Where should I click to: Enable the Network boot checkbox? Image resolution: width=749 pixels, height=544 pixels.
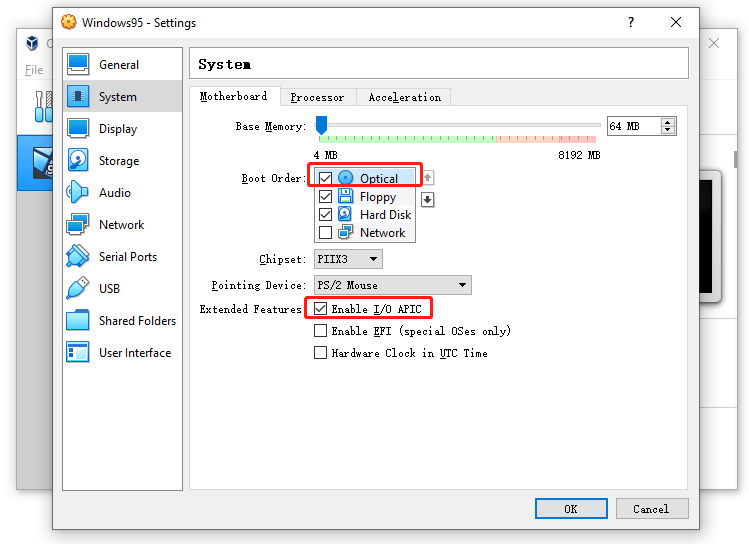click(325, 233)
